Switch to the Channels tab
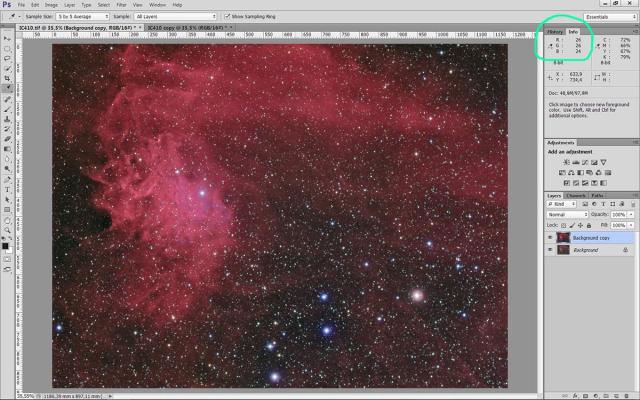 575,195
